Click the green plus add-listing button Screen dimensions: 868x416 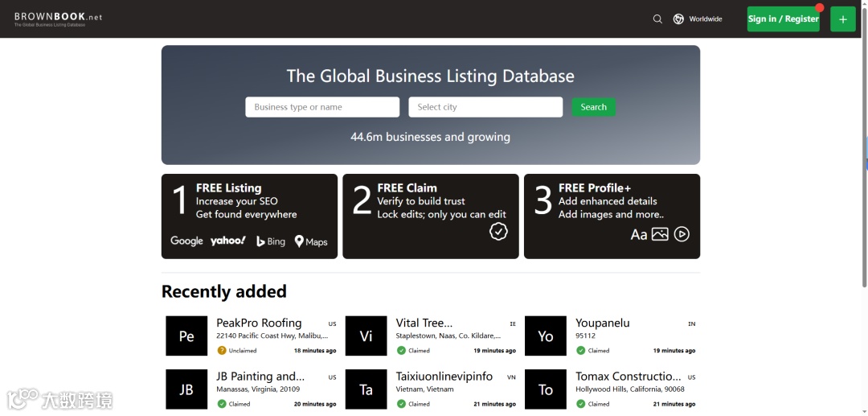pyautogui.click(x=842, y=19)
